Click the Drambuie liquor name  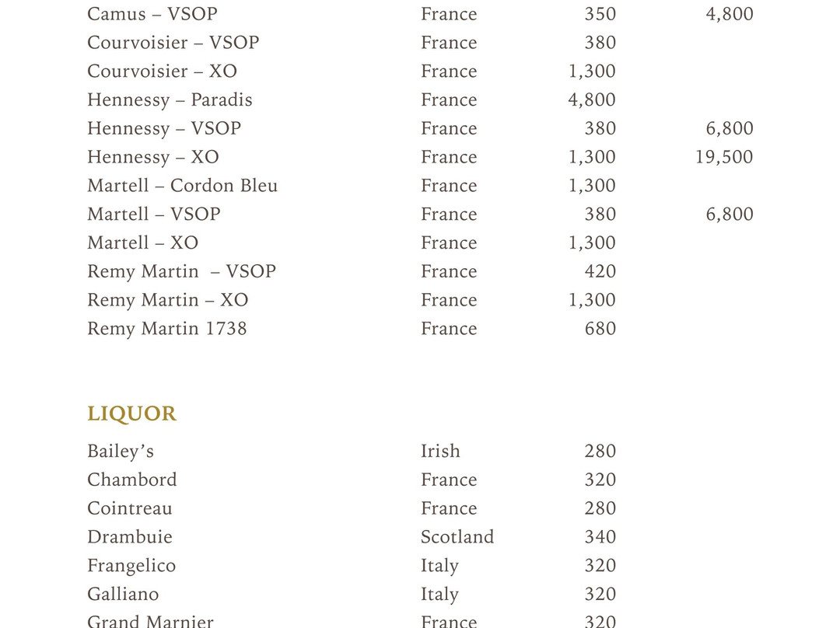pyautogui.click(x=130, y=537)
